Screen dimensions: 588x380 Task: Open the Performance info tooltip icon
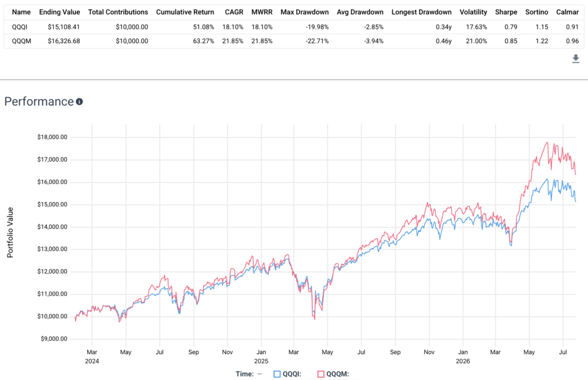[79, 101]
